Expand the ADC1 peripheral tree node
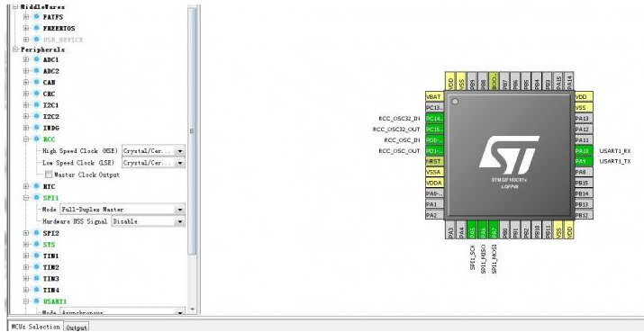 pos(26,59)
